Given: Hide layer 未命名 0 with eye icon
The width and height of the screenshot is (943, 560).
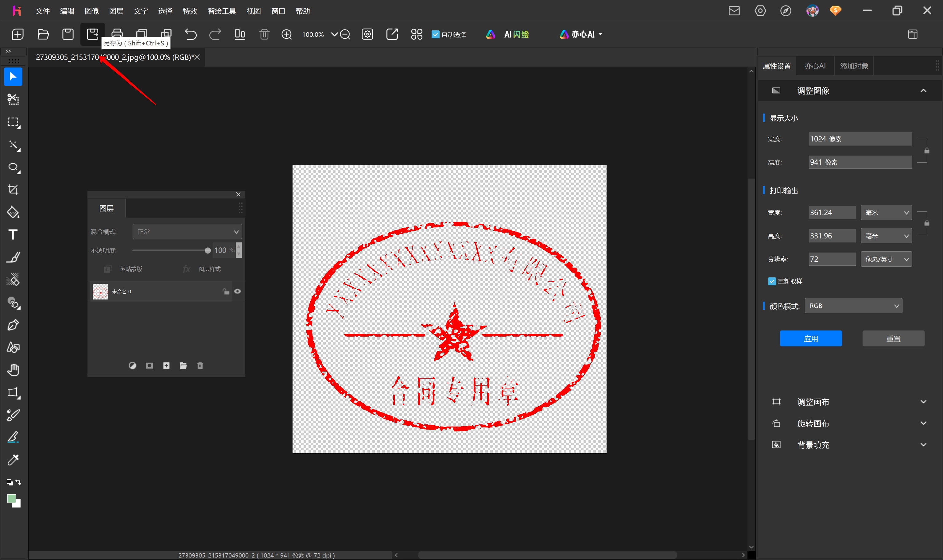Looking at the screenshot, I should [x=238, y=291].
